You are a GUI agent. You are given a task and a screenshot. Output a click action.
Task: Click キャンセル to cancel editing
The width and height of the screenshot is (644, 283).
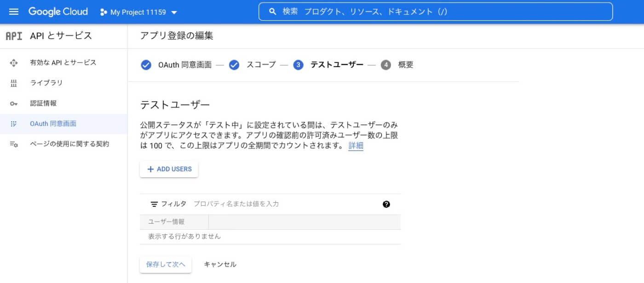[x=219, y=264]
